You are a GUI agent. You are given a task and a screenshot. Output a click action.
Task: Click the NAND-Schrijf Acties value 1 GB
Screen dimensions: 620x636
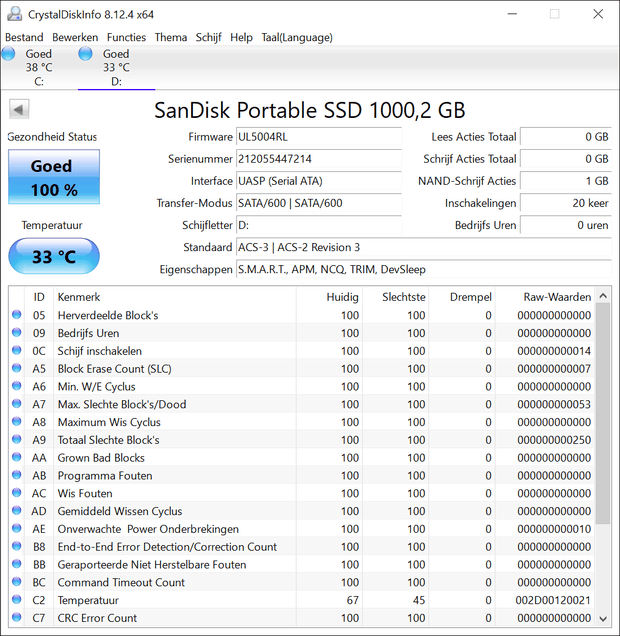566,180
